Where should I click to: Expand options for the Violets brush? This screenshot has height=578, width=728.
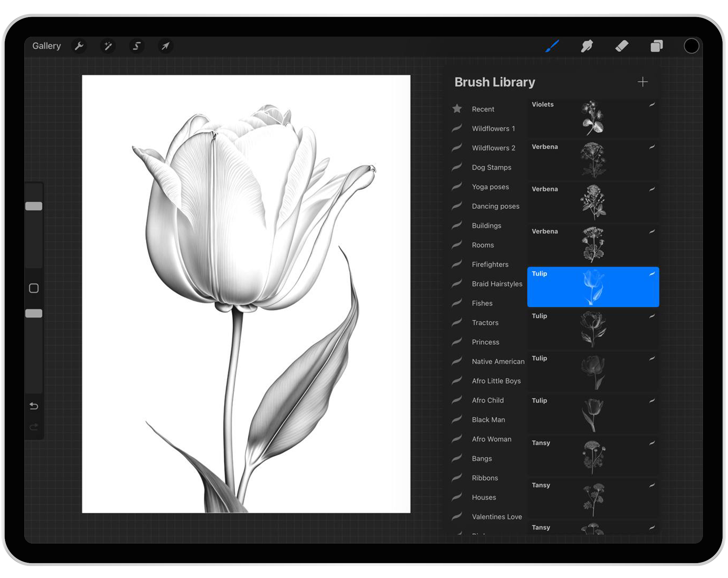point(652,105)
